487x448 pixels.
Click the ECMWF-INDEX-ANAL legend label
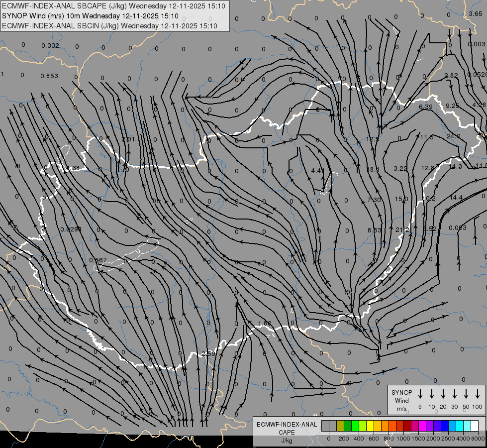point(287,425)
